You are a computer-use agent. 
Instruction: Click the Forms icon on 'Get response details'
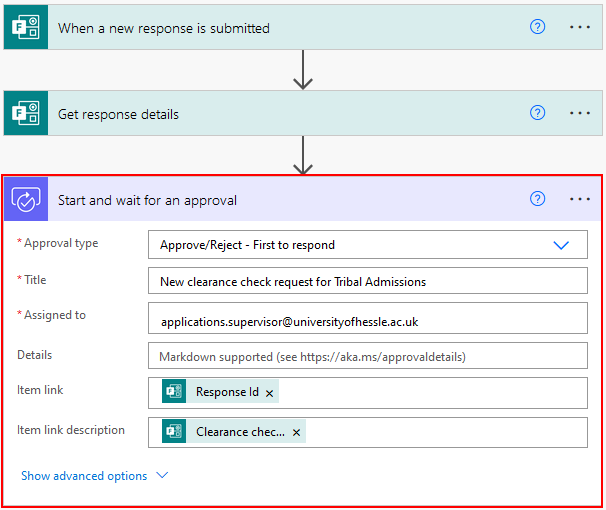pyautogui.click(x=26, y=113)
